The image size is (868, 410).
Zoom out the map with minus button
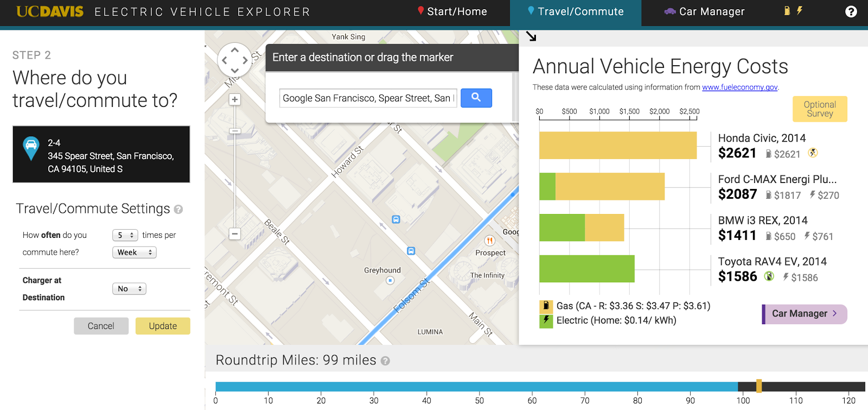click(x=234, y=234)
